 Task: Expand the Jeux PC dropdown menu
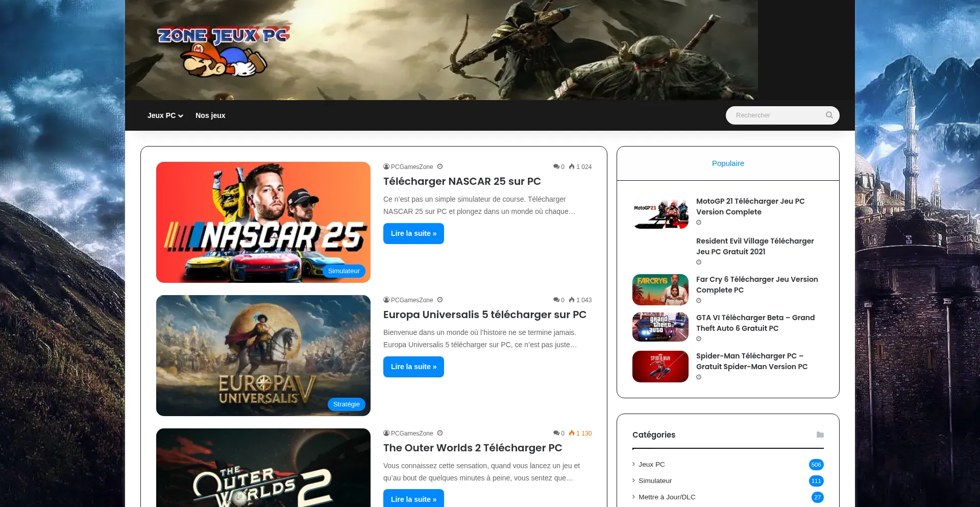pyautogui.click(x=165, y=115)
